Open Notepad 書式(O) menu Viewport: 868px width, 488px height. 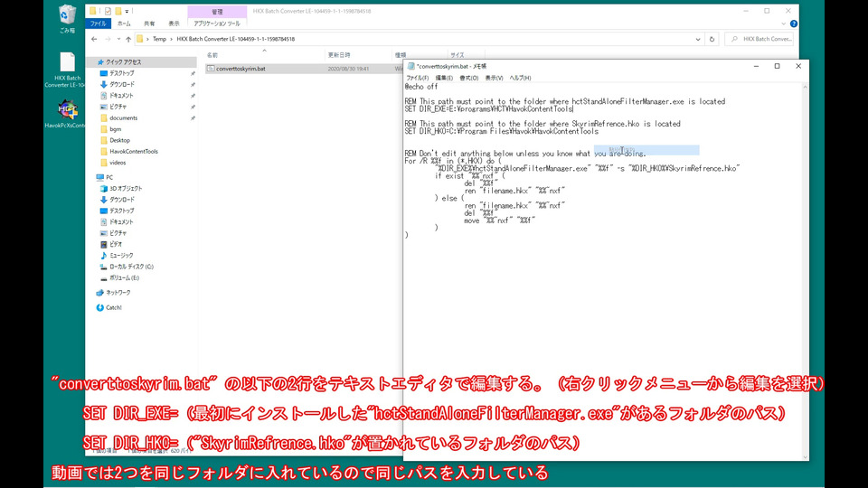coord(469,78)
